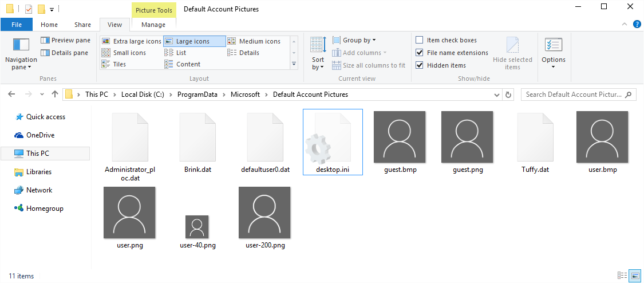The height and width of the screenshot is (283, 644).
Task: Click Microsoft breadcrumb
Action: (245, 95)
